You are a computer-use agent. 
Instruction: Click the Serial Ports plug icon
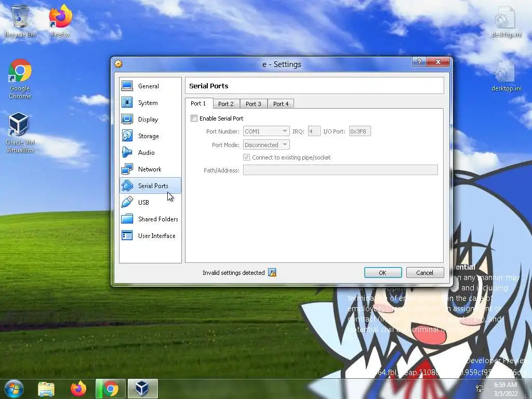tap(127, 185)
